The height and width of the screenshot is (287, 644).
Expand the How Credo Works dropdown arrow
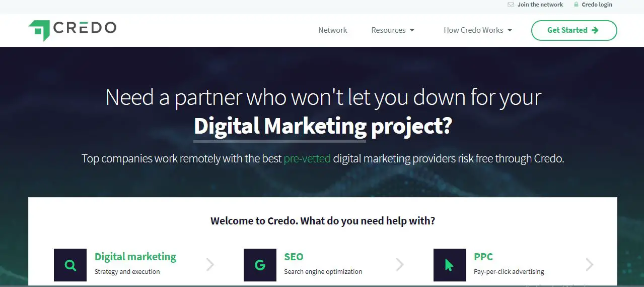coord(510,30)
